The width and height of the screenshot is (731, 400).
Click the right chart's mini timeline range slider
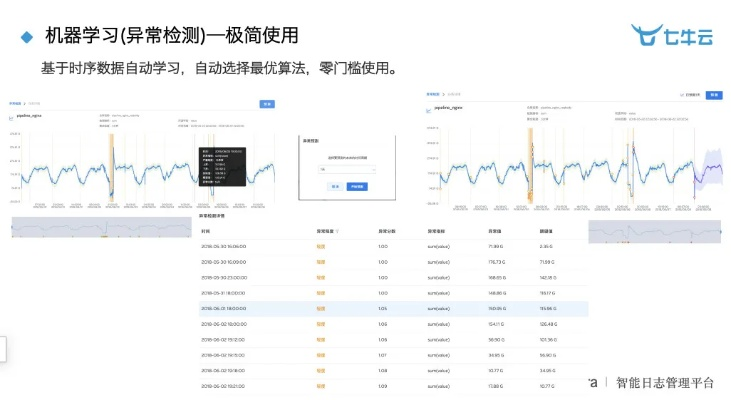coord(654,232)
